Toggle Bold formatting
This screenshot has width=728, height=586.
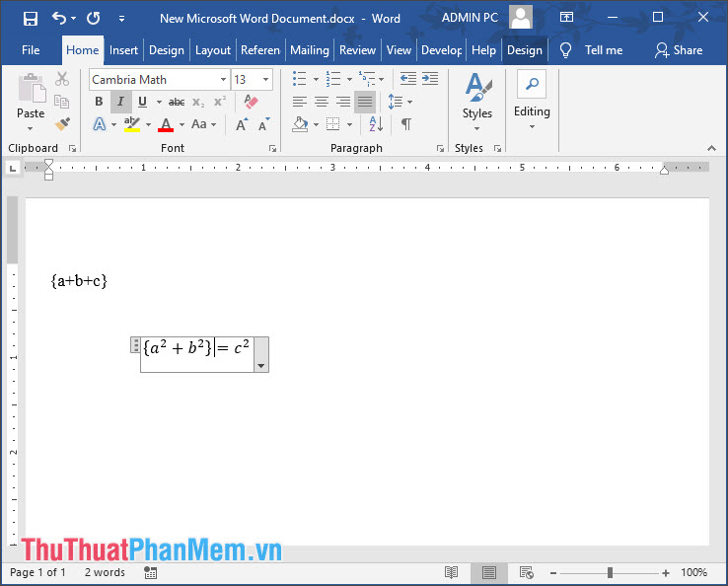coord(99,102)
